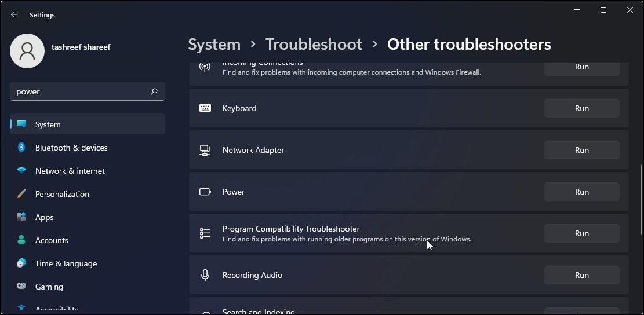Click the 'Other troubleshooters' heading
This screenshot has width=644, height=315.
[469, 44]
